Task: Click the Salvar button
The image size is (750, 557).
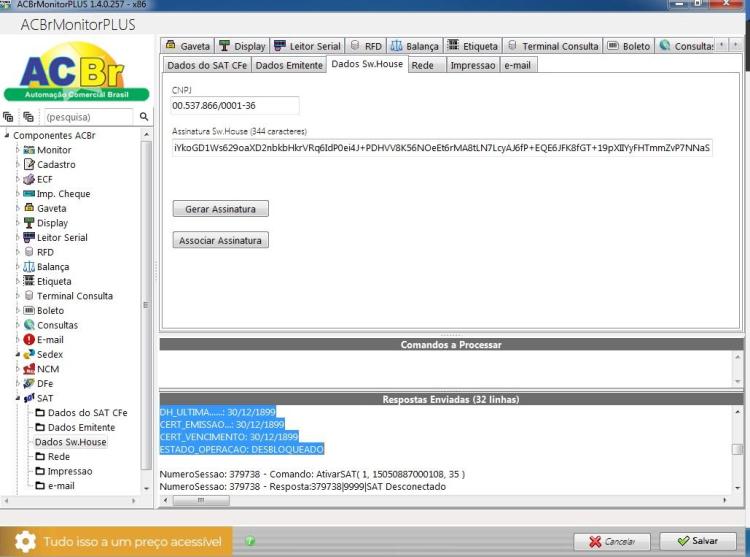Action: [698, 541]
